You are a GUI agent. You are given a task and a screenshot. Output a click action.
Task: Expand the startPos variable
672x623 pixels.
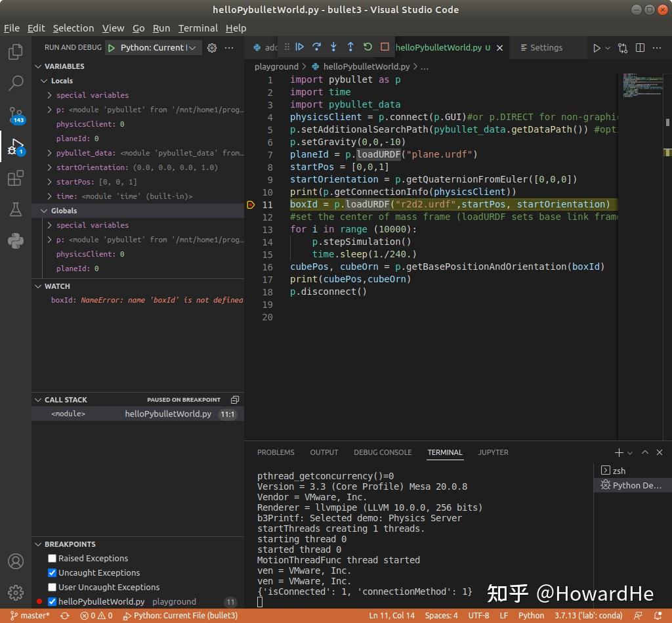[50, 182]
